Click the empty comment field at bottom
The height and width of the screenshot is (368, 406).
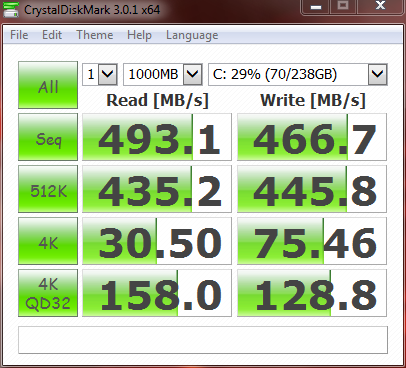[x=203, y=340]
